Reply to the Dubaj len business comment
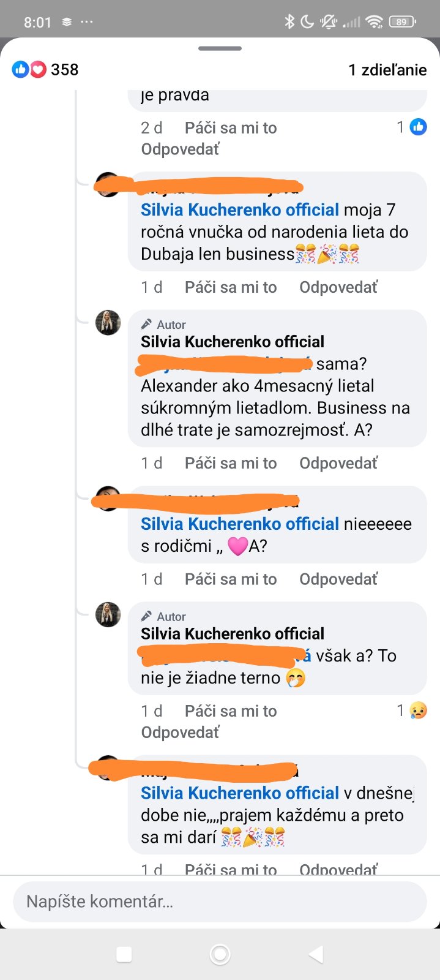Screen dimensions: 440x980 click(338, 287)
